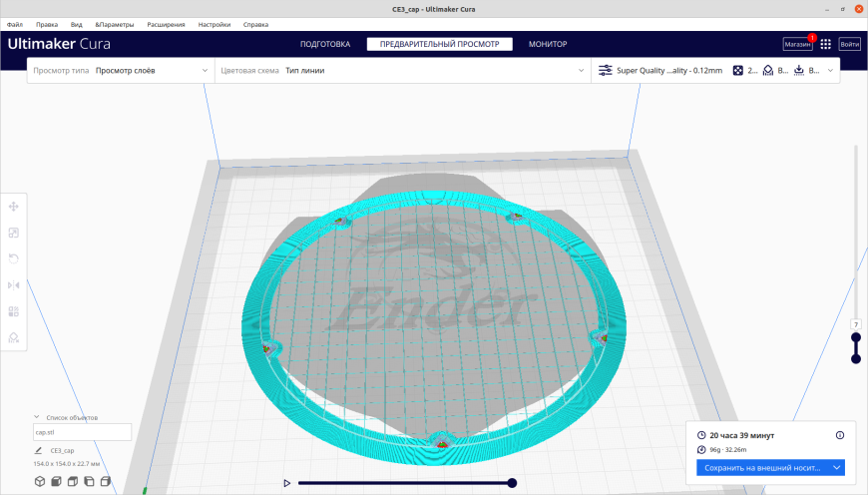This screenshot has width=868, height=495.
Task: Select cap.stl in the object list
Action: coord(83,432)
